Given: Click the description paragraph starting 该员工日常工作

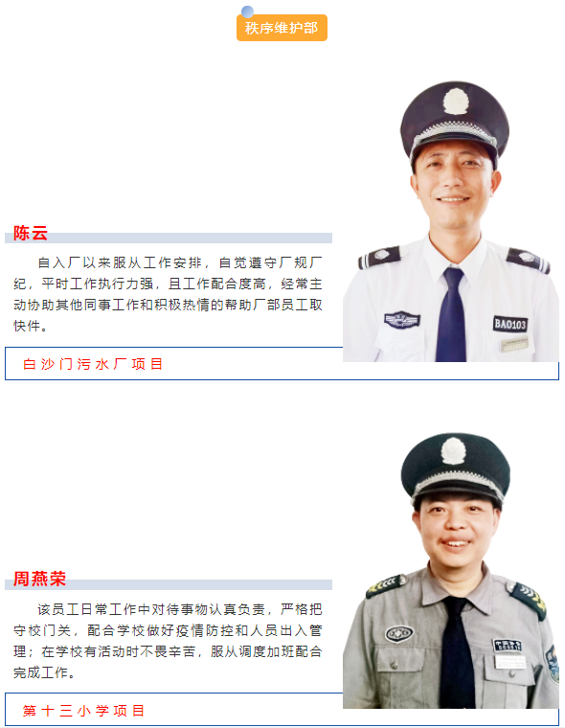Looking at the screenshot, I should tap(168, 641).
